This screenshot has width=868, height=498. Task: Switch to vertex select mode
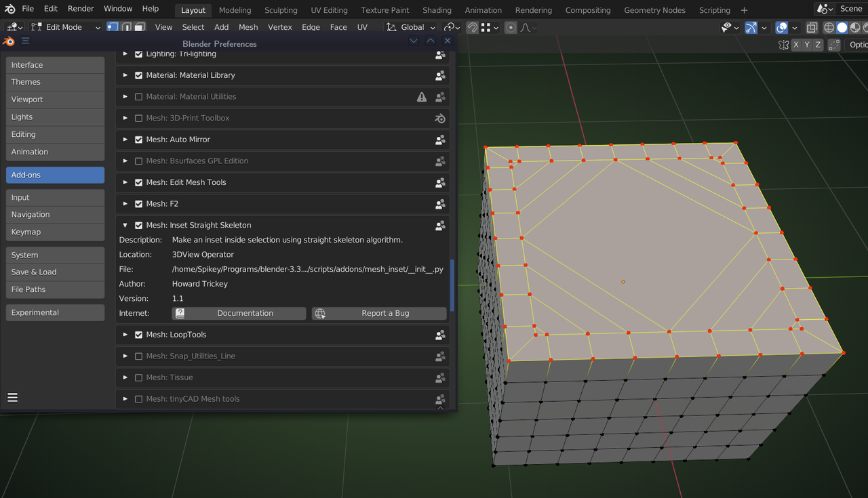pos(113,27)
